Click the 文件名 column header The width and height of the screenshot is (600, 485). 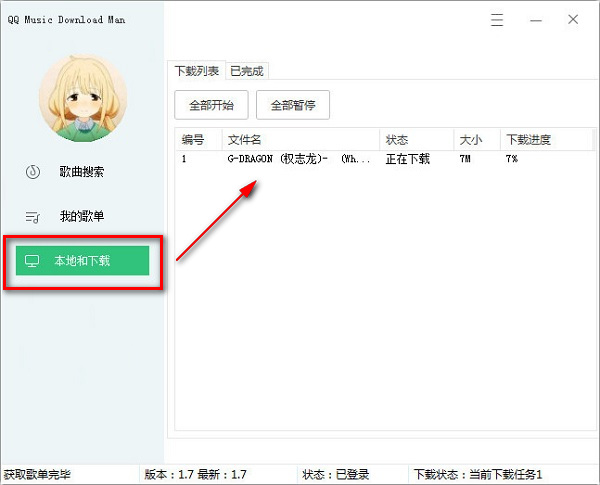pos(301,140)
